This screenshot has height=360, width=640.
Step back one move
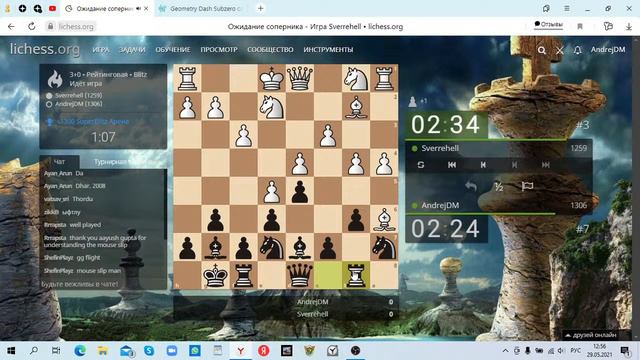pyautogui.click(x=483, y=164)
